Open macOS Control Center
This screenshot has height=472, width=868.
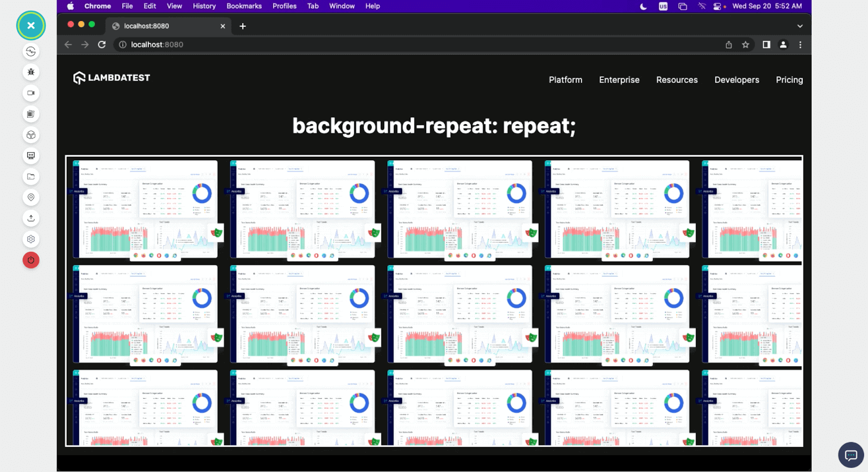(x=718, y=7)
